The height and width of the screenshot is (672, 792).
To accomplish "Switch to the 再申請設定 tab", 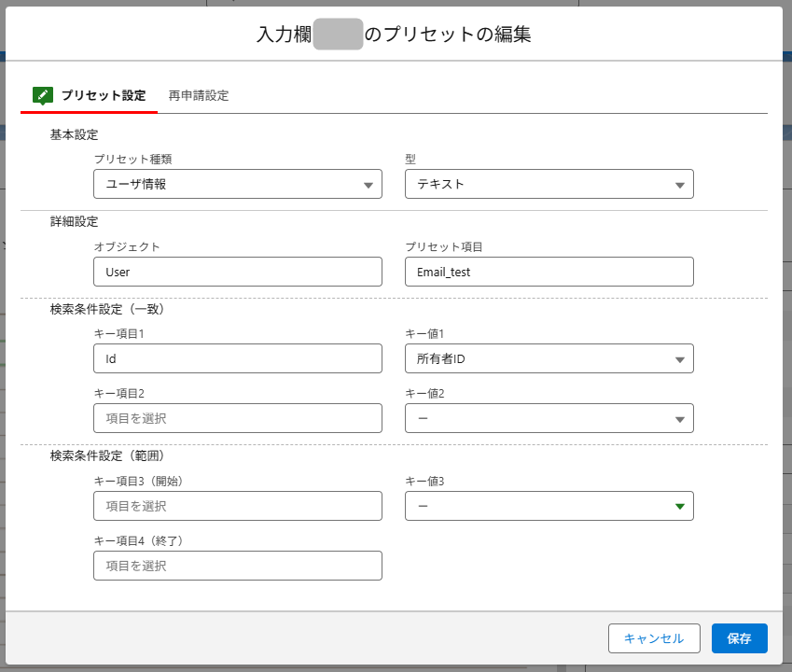I will 198,95.
